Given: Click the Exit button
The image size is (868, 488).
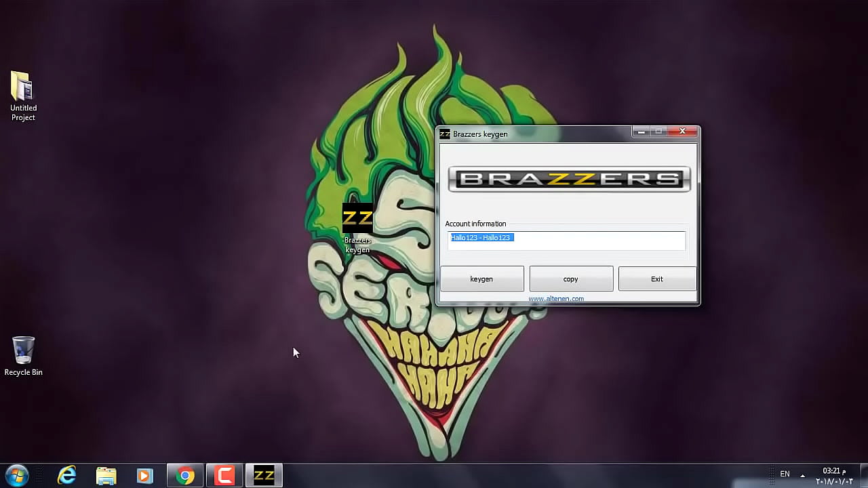Looking at the screenshot, I should coord(656,279).
